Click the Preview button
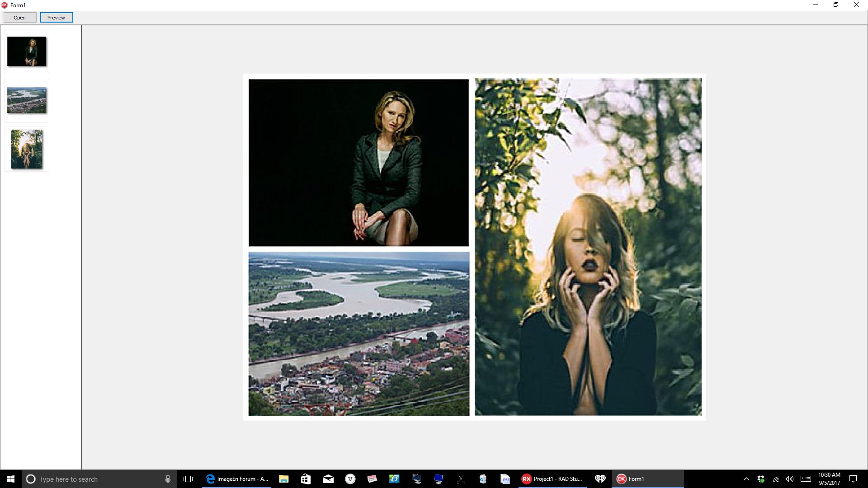 (x=57, y=18)
